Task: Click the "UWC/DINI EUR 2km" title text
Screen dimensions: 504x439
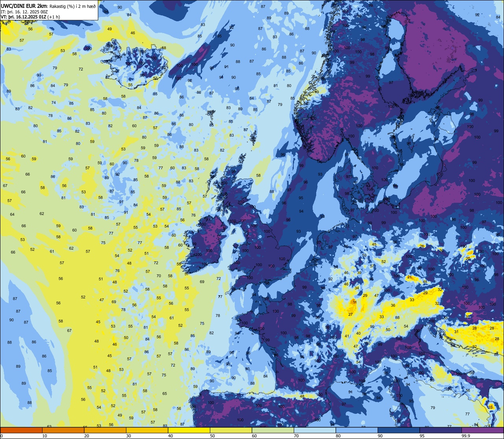Action: click(24, 6)
